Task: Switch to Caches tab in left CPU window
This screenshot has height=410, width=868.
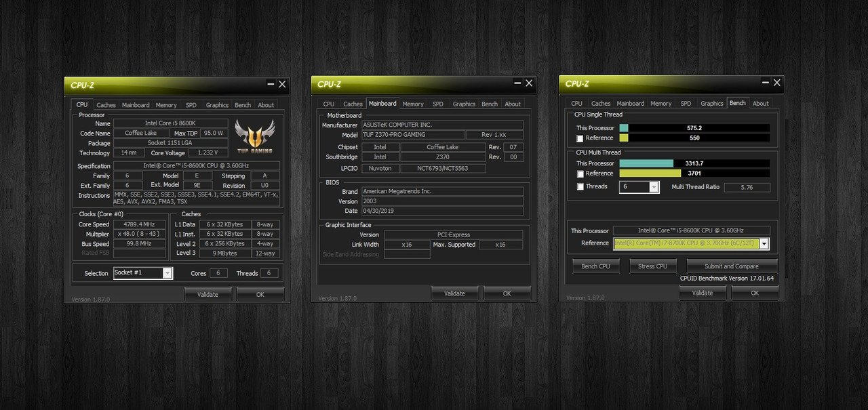Action: [x=106, y=105]
